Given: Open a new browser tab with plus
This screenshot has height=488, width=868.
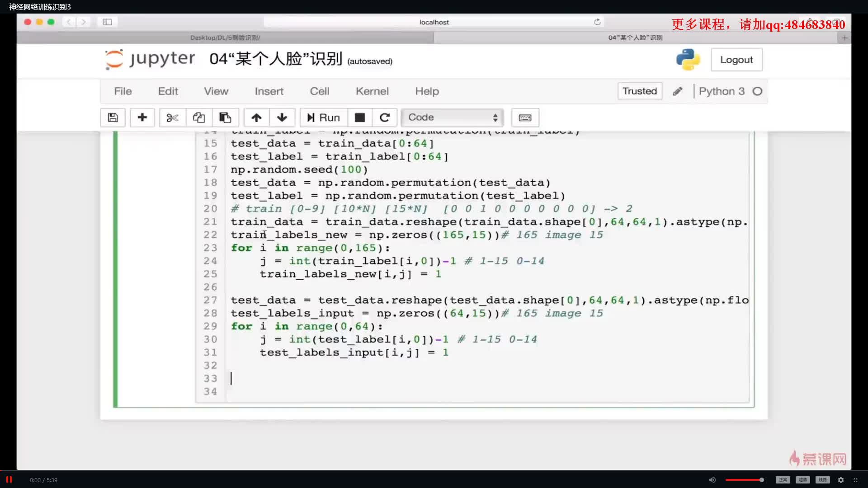Looking at the screenshot, I should click(x=844, y=38).
